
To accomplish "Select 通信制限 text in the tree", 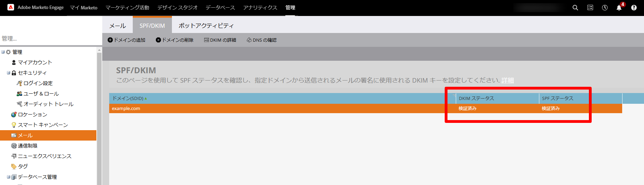I will coord(28,146).
